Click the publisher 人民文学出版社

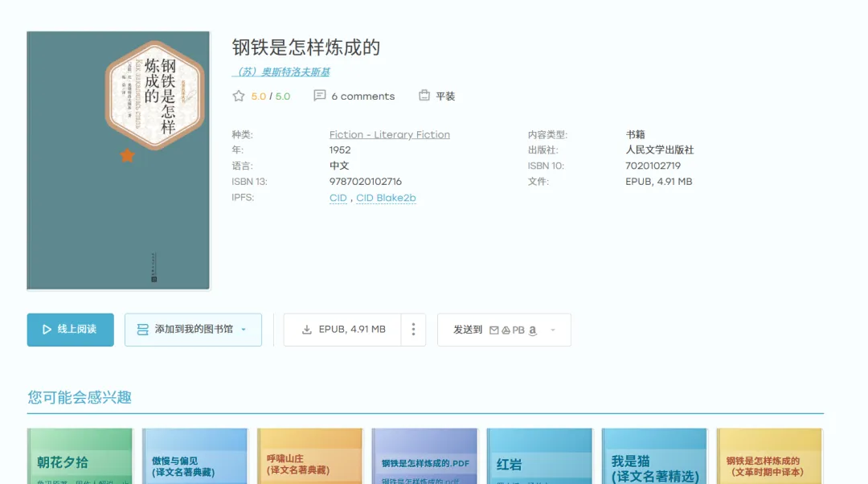click(660, 150)
